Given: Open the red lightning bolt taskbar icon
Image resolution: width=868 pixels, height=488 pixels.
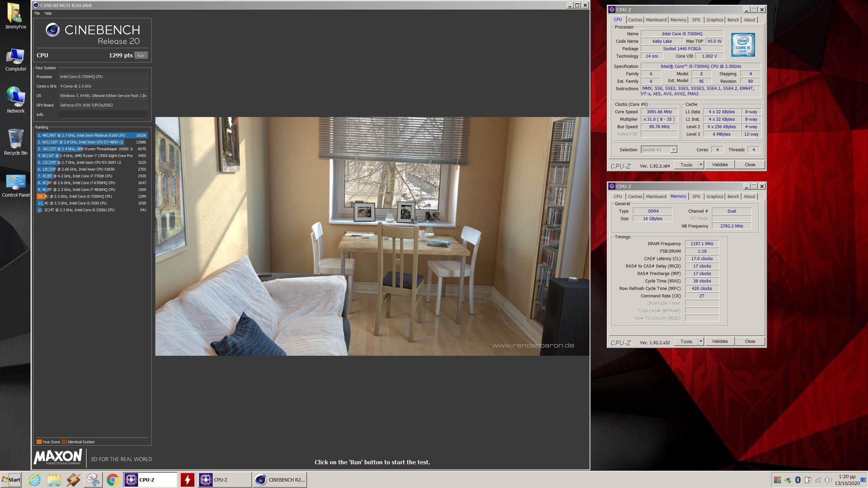Looking at the screenshot, I should tap(187, 480).
